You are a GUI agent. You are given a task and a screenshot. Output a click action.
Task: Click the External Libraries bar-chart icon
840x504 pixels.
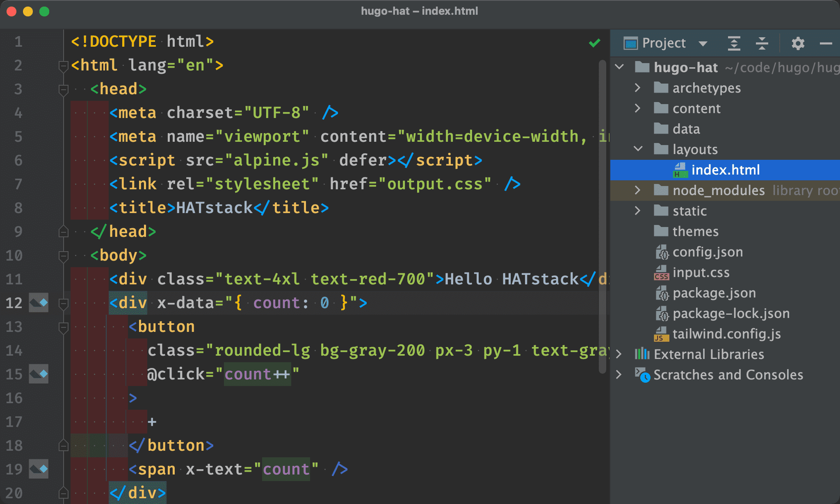(642, 354)
